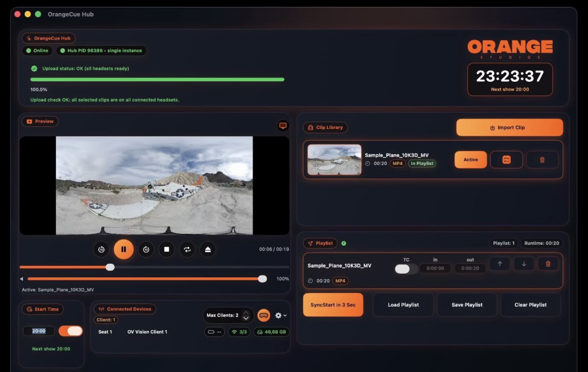The width and height of the screenshot is (588, 372).
Task: Click the playlist checklist icon for the clip
Action: 506,160
